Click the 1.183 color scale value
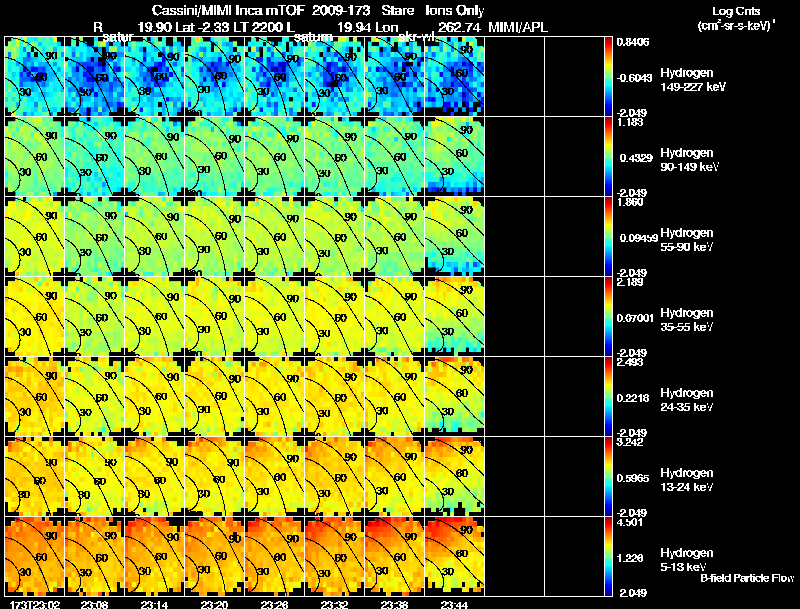The width and height of the screenshot is (800, 609). [630, 122]
